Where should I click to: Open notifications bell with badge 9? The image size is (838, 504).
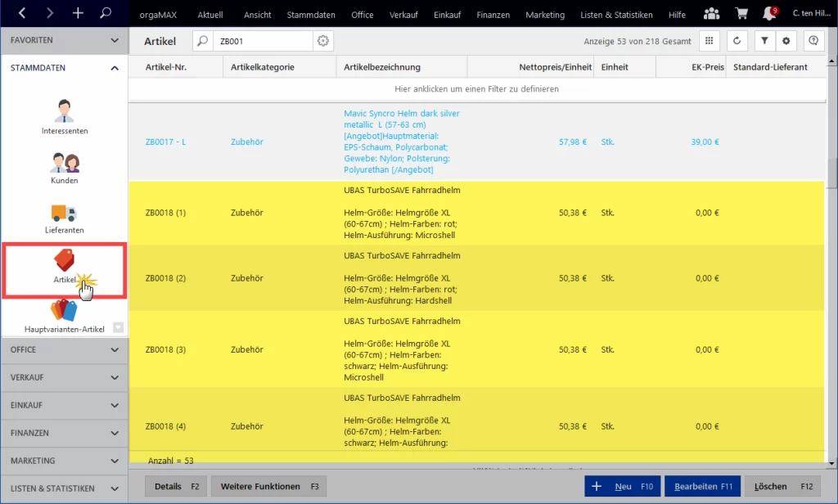tap(769, 13)
